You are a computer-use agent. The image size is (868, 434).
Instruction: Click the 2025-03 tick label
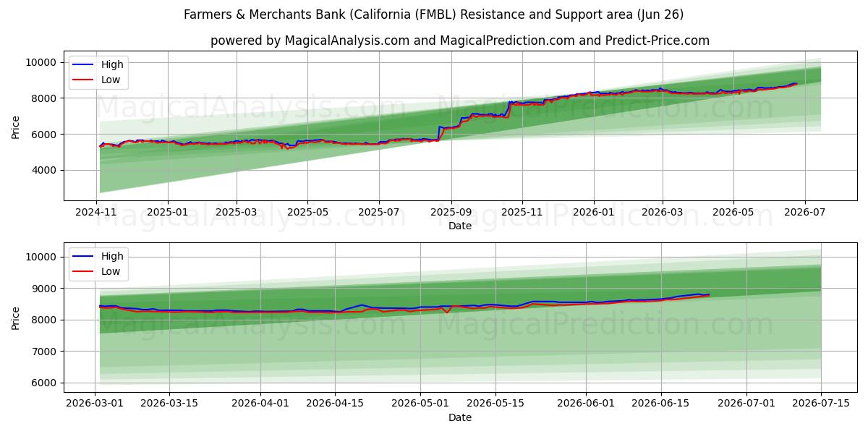coord(237,212)
